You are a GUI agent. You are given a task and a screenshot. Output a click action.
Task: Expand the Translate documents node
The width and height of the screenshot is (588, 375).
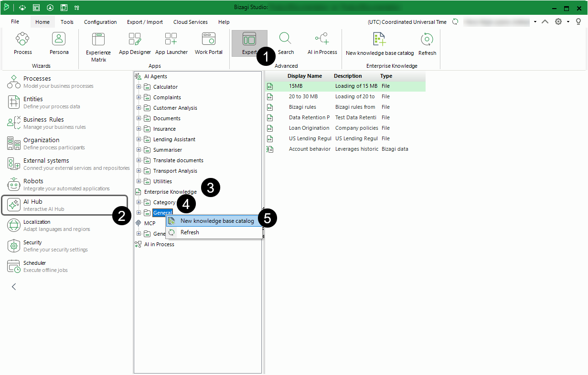pyautogui.click(x=139, y=160)
